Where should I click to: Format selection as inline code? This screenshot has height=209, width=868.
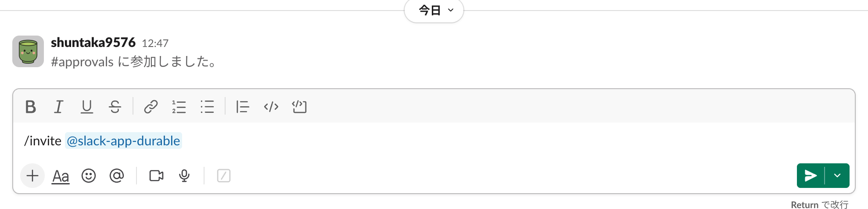pyautogui.click(x=271, y=107)
